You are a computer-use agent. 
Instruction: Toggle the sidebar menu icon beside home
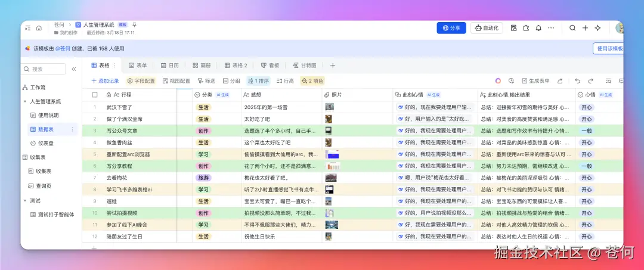(x=27, y=28)
